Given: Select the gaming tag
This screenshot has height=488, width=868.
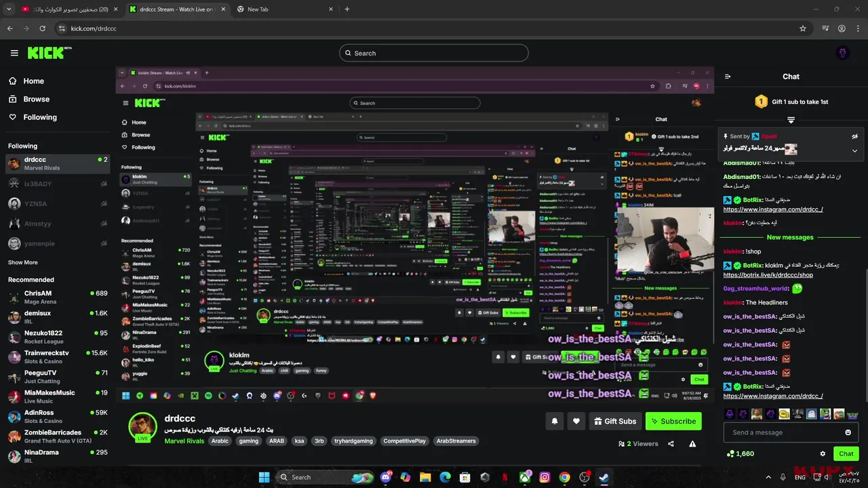Looking at the screenshot, I should click(249, 441).
